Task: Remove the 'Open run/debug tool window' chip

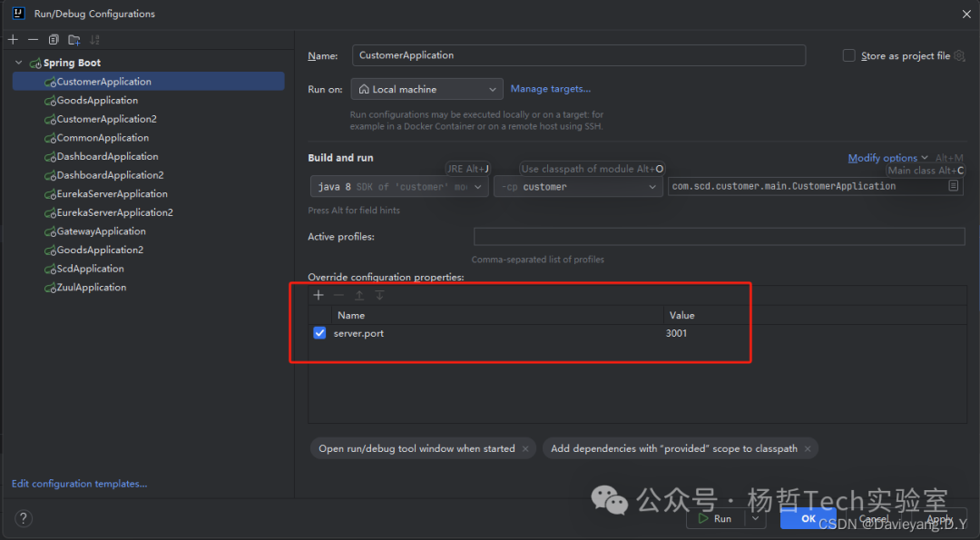Action: click(x=525, y=448)
